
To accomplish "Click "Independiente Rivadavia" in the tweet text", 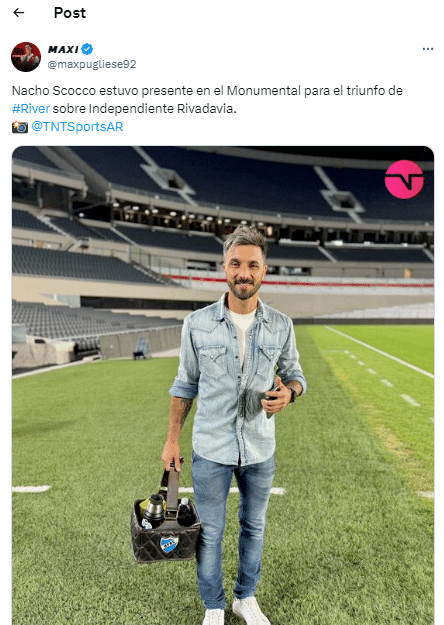I will point(162,108).
